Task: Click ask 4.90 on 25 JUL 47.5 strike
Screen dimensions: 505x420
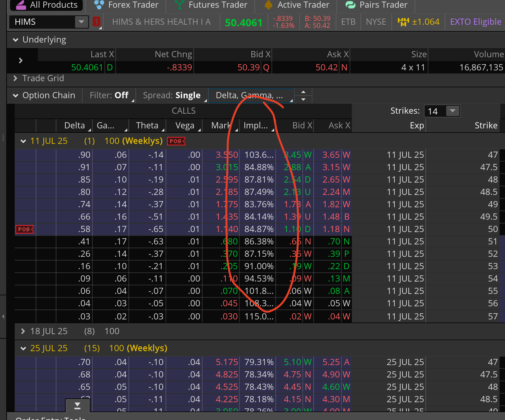Action: tap(331, 375)
